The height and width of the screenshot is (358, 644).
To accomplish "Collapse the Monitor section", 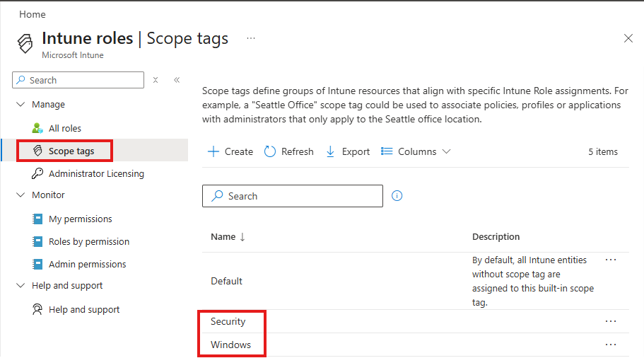I will pyautogui.click(x=20, y=195).
